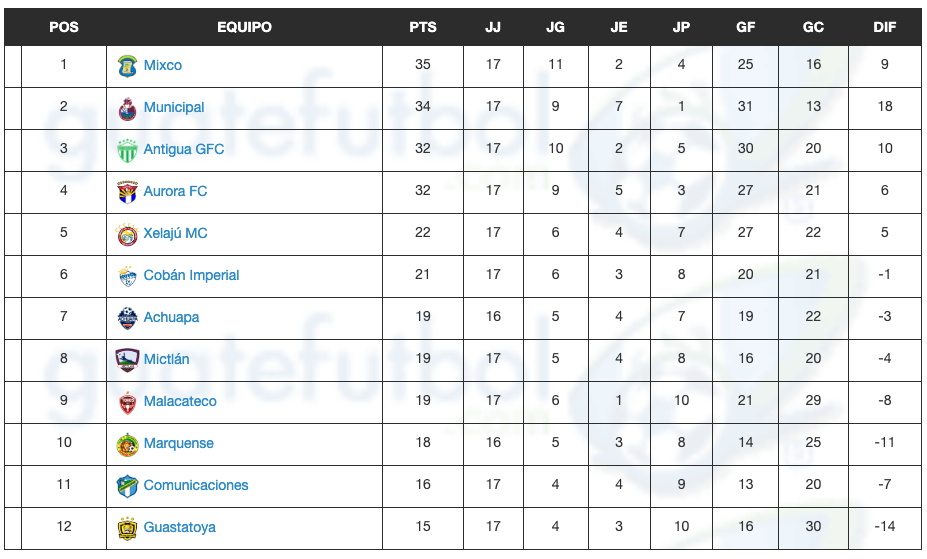
Task: Click the PTS column header
Action: (423, 27)
